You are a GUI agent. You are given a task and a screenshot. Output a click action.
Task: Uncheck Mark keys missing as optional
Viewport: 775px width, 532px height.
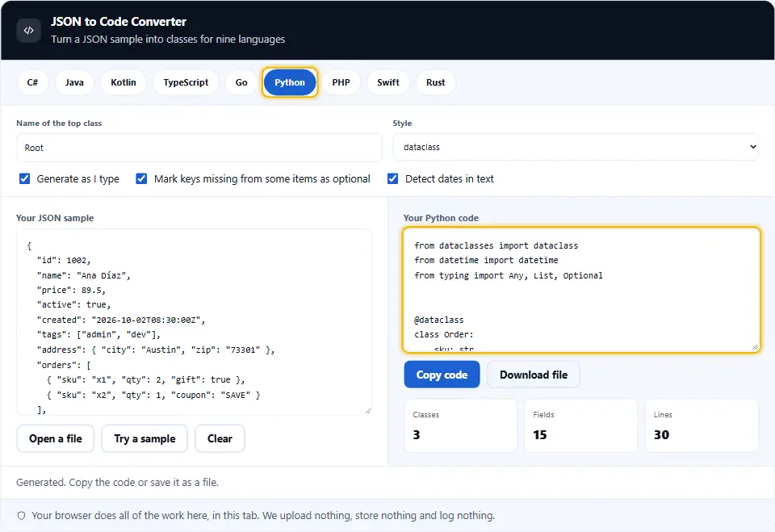(141, 178)
